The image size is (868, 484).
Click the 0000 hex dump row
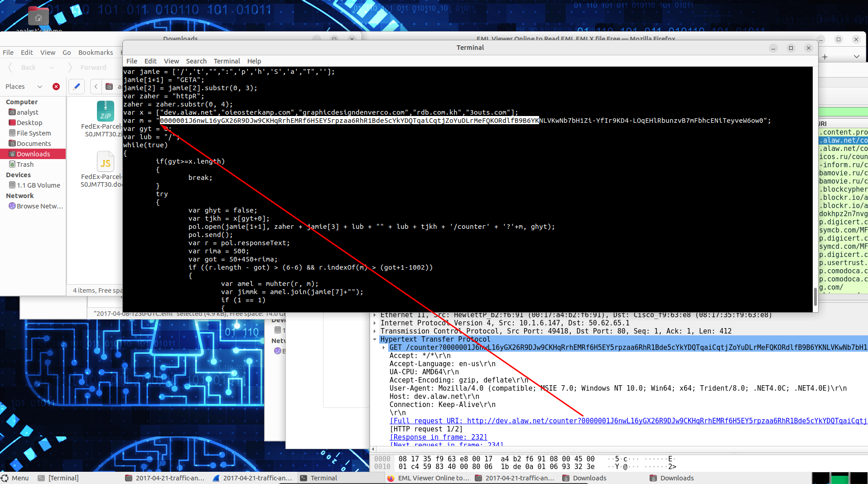(x=525, y=459)
